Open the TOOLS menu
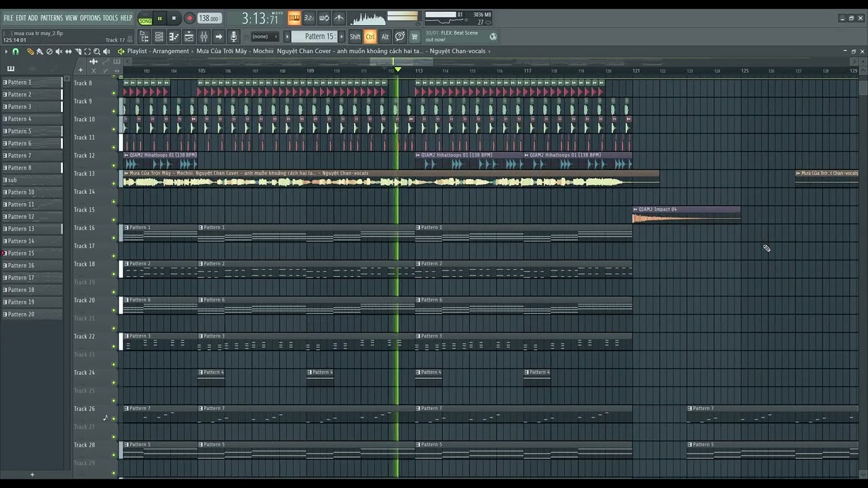Viewport: 868px width, 488px height. click(x=110, y=18)
